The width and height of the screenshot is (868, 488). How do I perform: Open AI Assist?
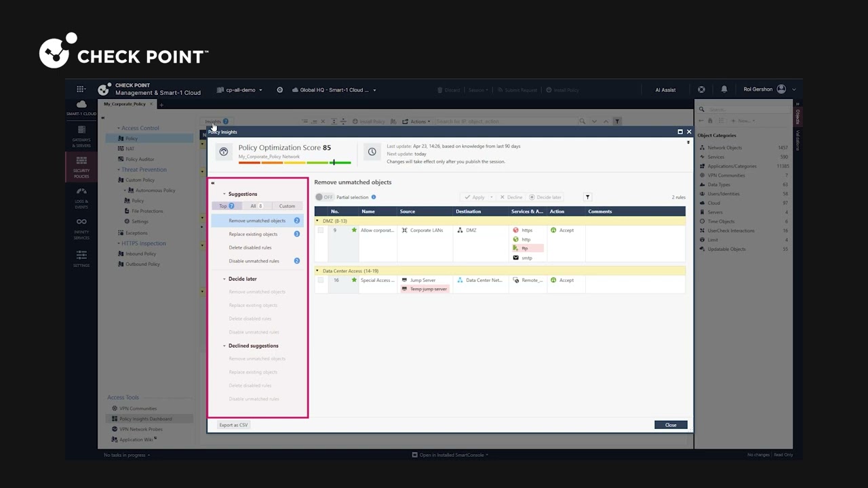coord(665,89)
